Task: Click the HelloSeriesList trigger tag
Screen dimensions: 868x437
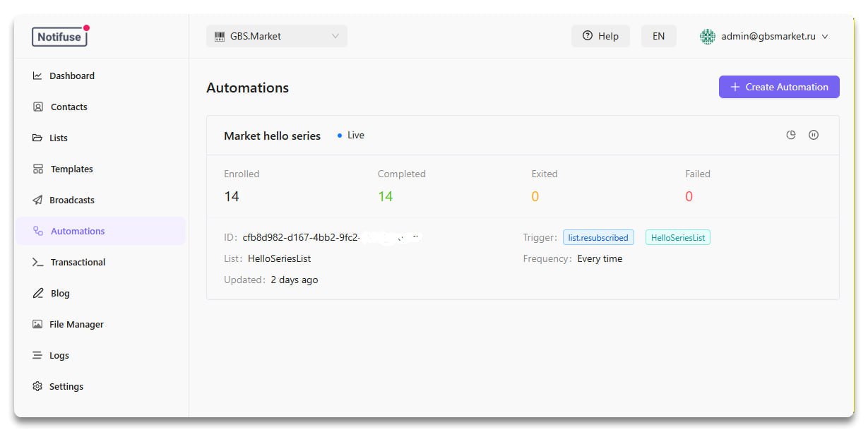Action: (677, 238)
